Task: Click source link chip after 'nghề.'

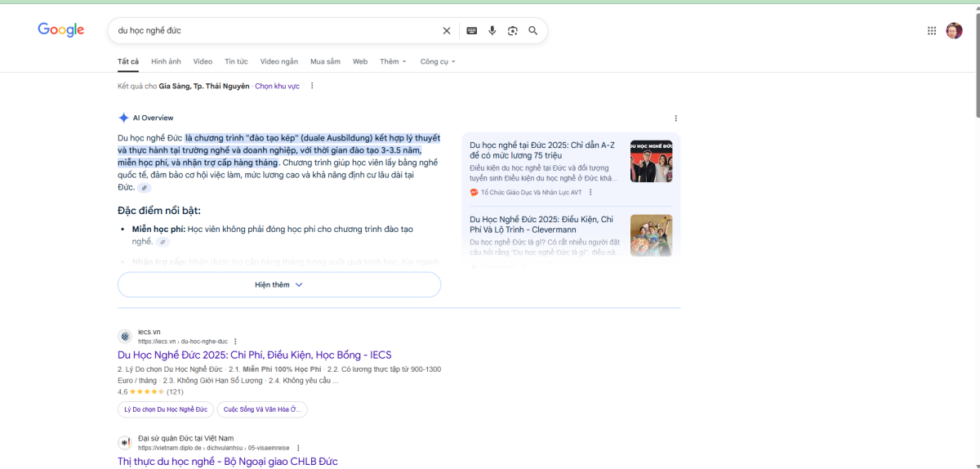Action: [163, 242]
